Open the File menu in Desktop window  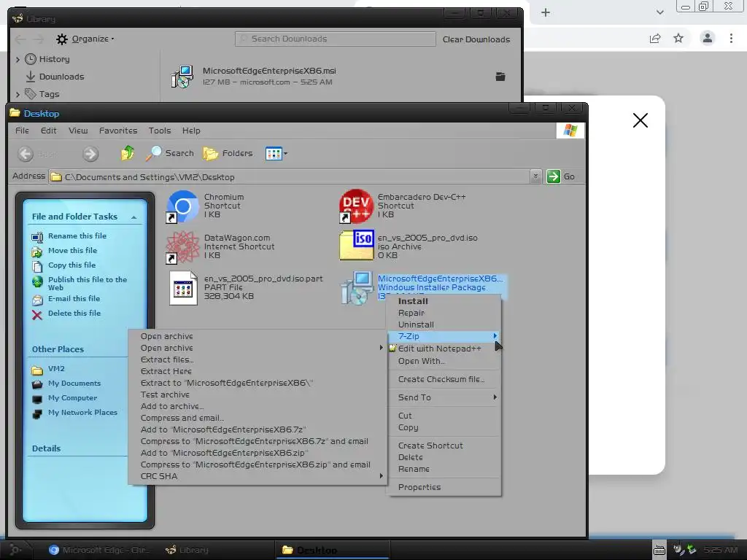[x=22, y=131]
